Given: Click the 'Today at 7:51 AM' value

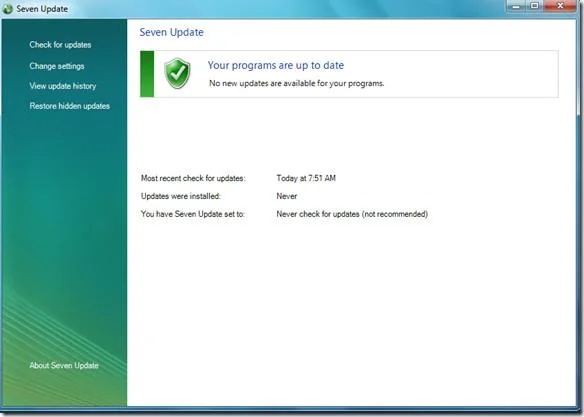Looking at the screenshot, I should pos(306,178).
